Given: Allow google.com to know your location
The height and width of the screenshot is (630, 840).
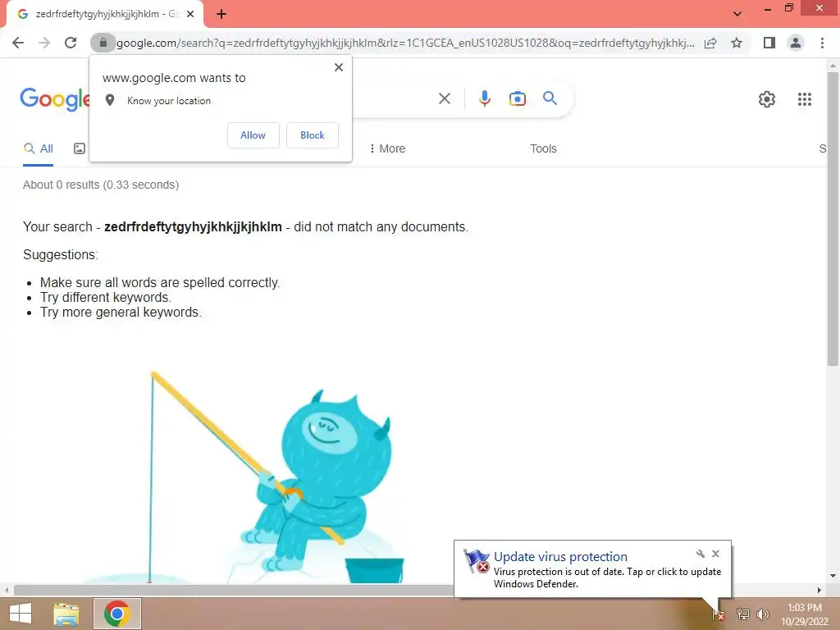Looking at the screenshot, I should (x=253, y=135).
